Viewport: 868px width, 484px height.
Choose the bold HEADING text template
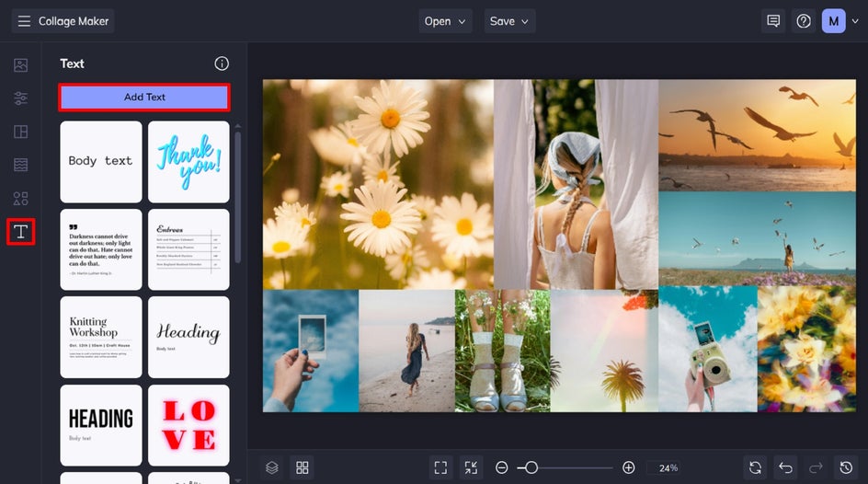coord(101,425)
